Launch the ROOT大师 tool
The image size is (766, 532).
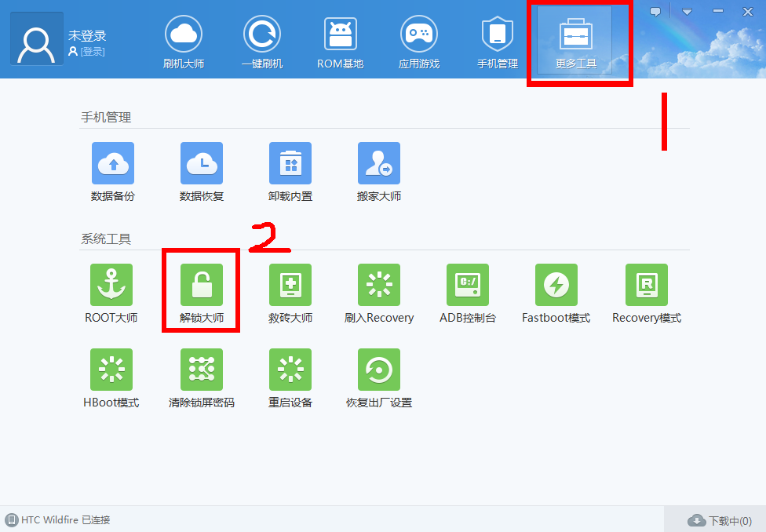[x=111, y=285]
